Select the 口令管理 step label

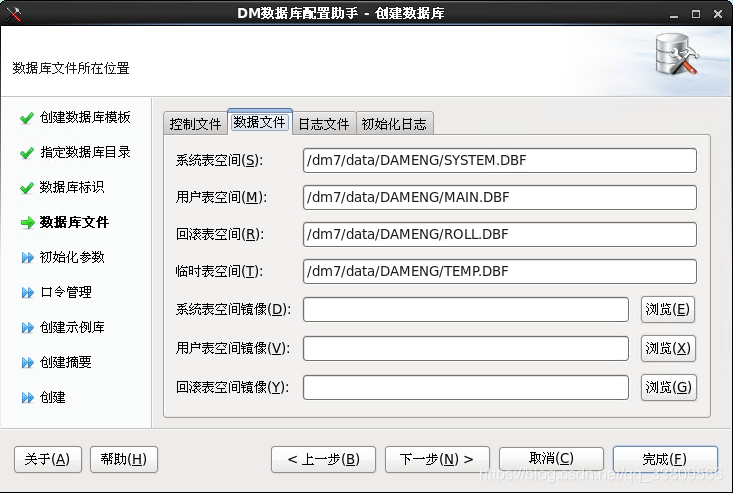pos(65,293)
